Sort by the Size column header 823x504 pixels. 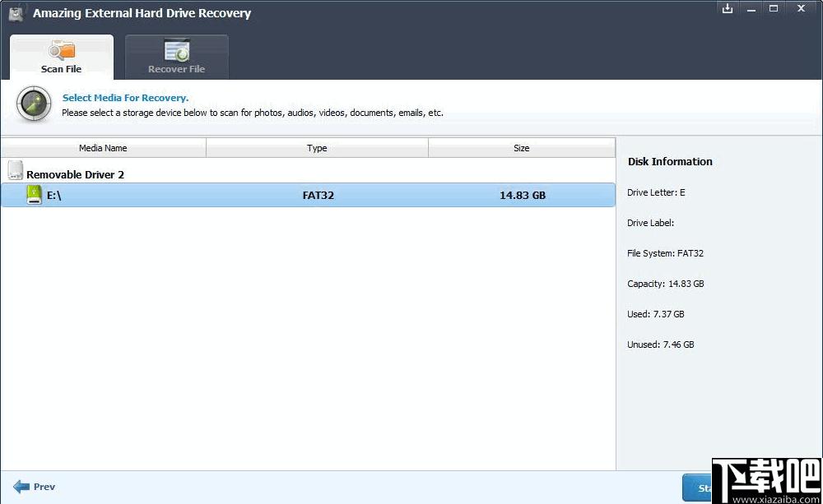click(522, 148)
